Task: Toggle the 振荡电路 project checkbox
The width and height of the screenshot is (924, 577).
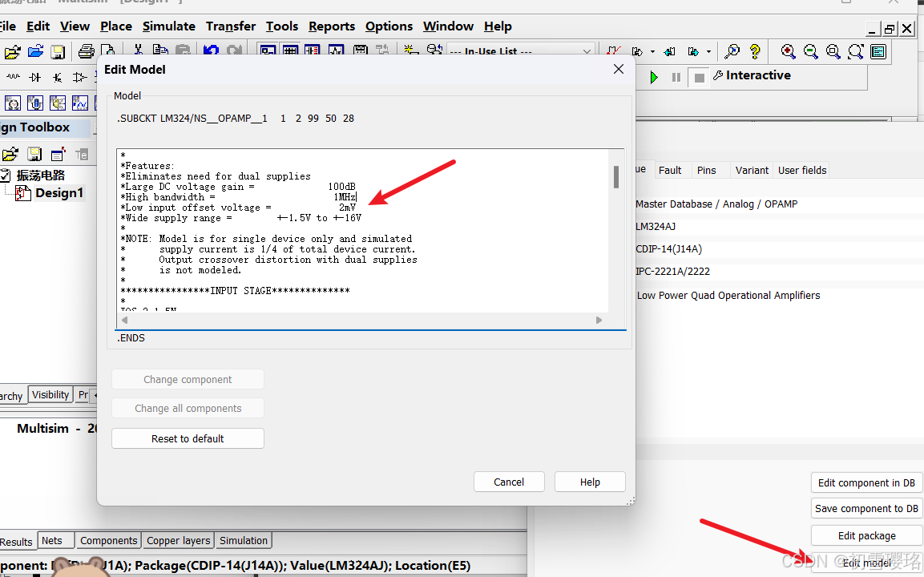Action: click(x=5, y=175)
